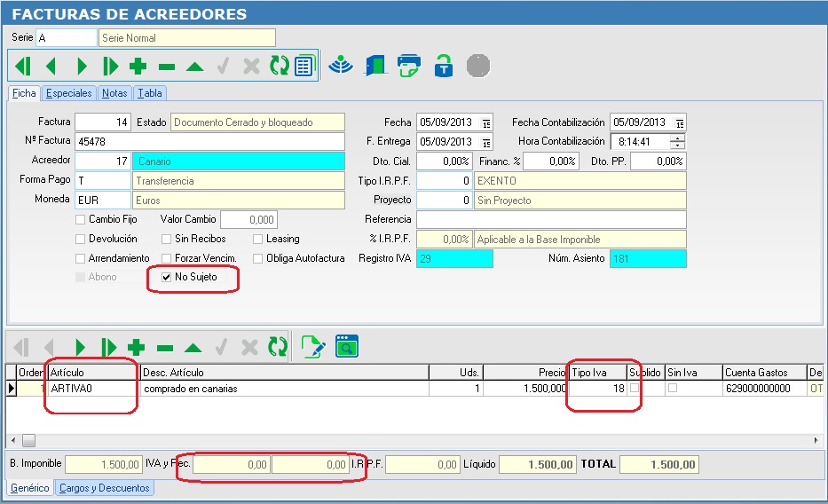The height and width of the screenshot is (504, 828).
Task: Open calendar picker for Fecha Contabilización
Action: [x=680, y=123]
